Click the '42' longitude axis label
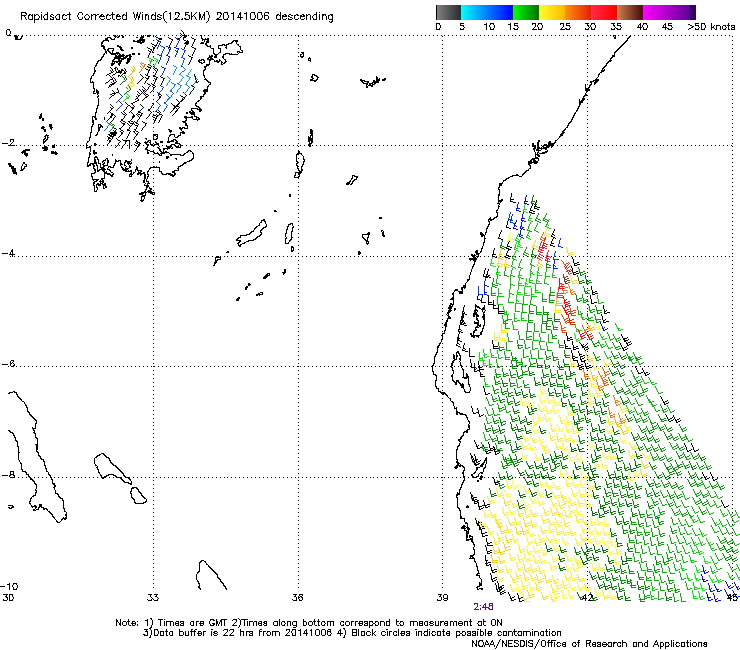Image resolution: width=740 pixels, height=650 pixels. (x=587, y=598)
